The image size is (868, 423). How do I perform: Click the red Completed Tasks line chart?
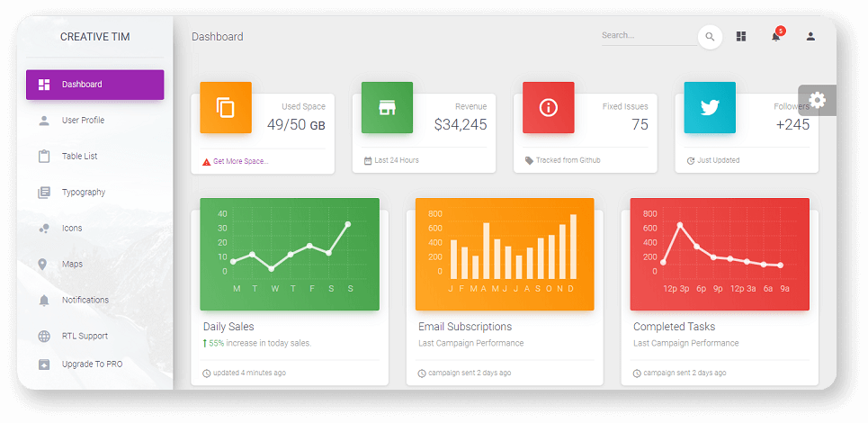[720, 254]
